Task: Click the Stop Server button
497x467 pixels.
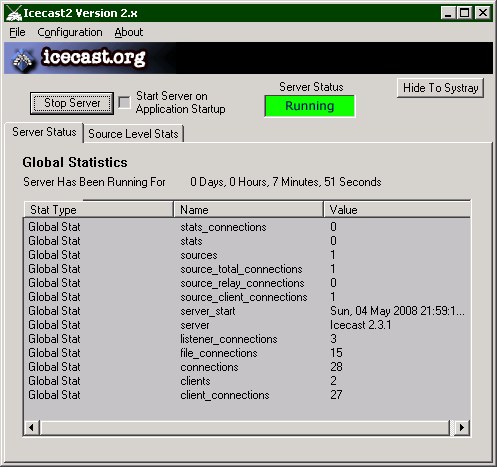Action: coord(72,103)
